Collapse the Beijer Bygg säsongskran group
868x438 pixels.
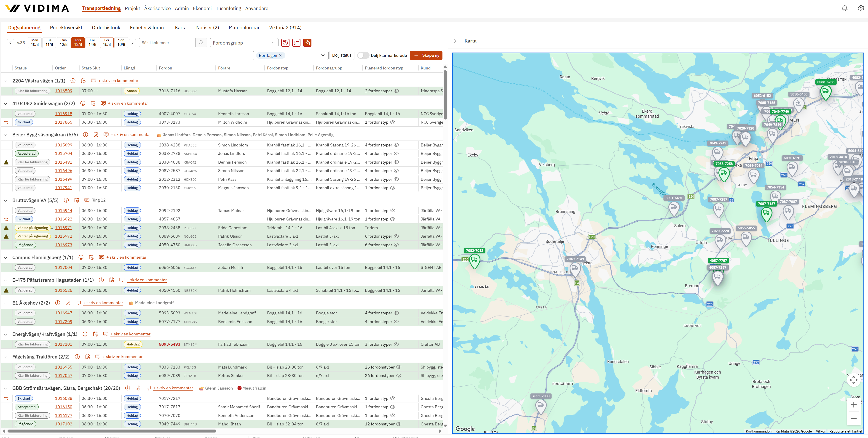click(x=5, y=135)
